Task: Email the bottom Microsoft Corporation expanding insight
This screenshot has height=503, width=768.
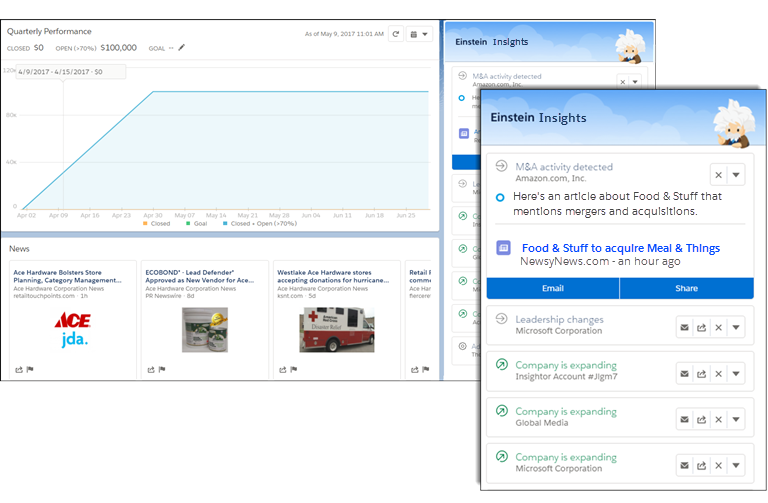Action: 685,465
